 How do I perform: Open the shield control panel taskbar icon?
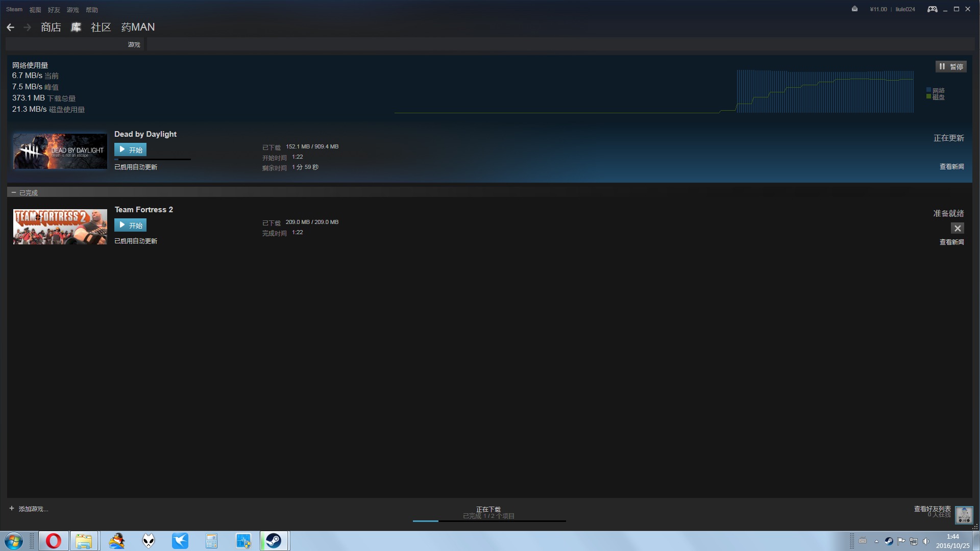[x=243, y=541]
